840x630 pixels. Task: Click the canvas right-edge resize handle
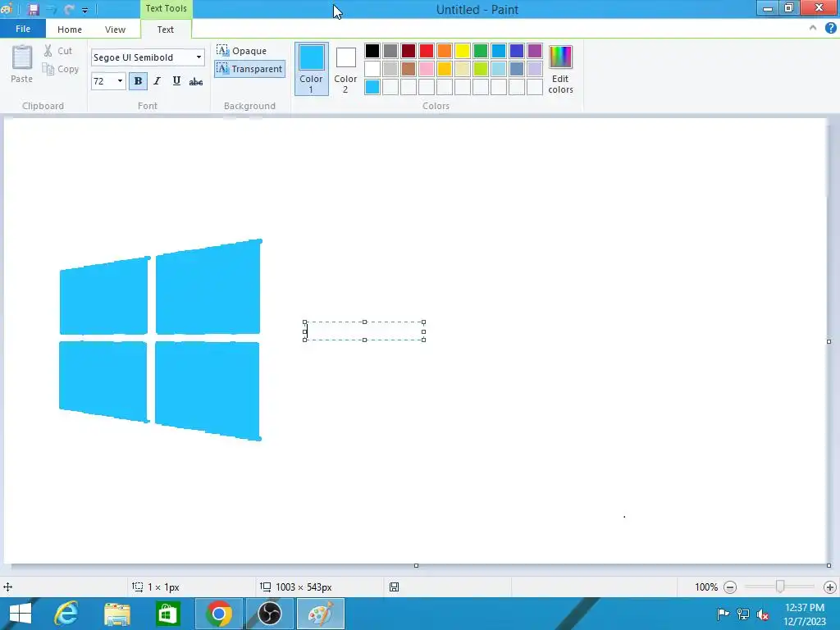829,341
